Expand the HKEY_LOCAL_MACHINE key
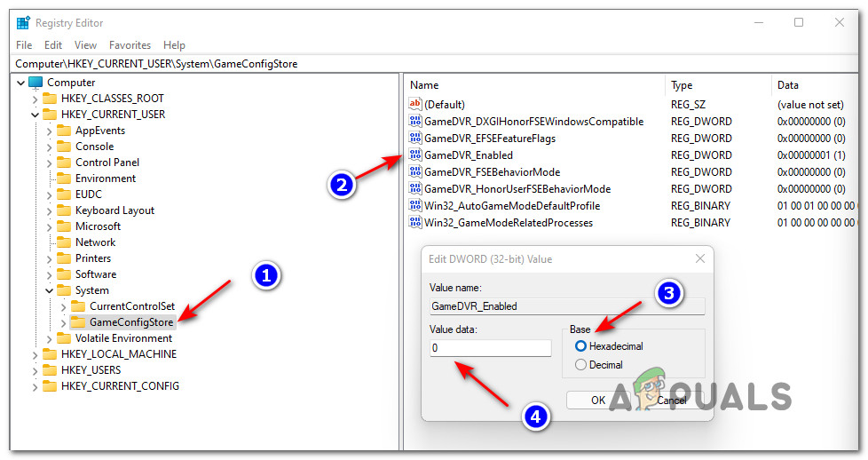 tap(35, 355)
